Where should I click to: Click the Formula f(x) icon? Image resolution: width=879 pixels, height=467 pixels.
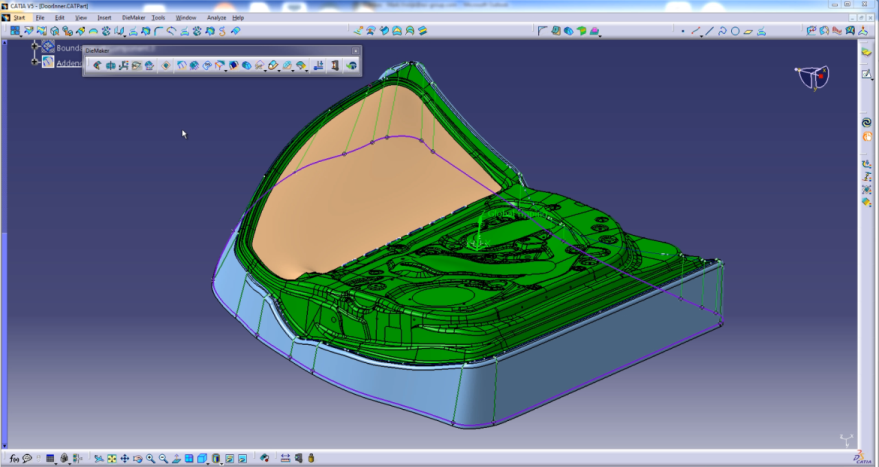[15, 458]
